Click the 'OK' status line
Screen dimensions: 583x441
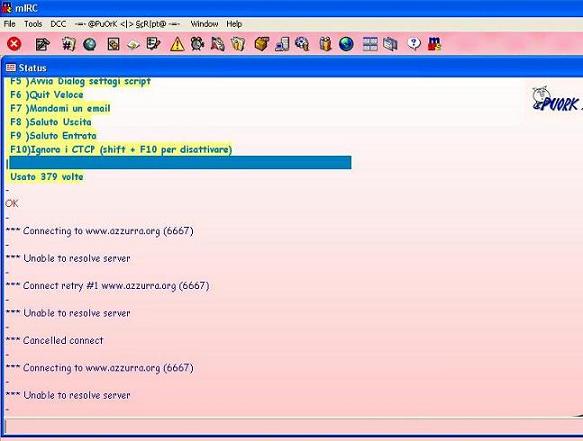click(x=12, y=203)
